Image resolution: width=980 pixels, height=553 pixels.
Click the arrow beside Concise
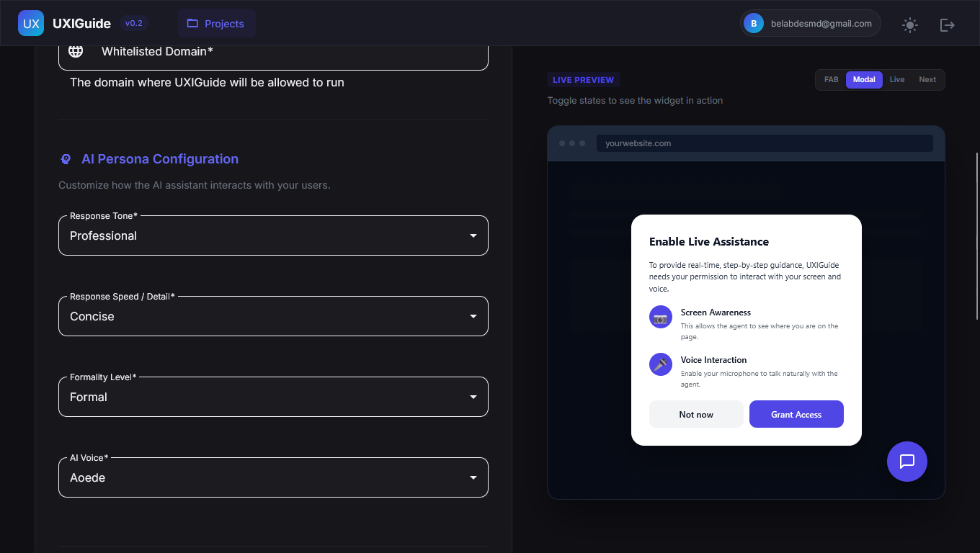[473, 316]
